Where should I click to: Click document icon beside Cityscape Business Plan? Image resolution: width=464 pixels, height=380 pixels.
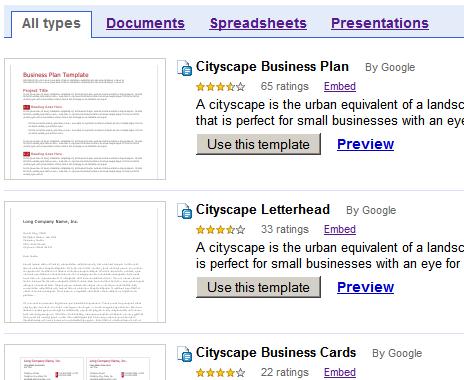(x=184, y=68)
